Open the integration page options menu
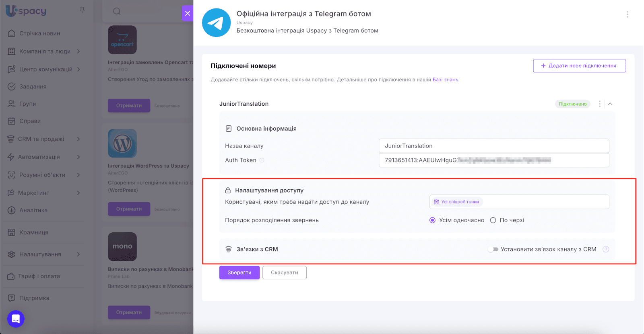The image size is (644, 334). coord(627,14)
